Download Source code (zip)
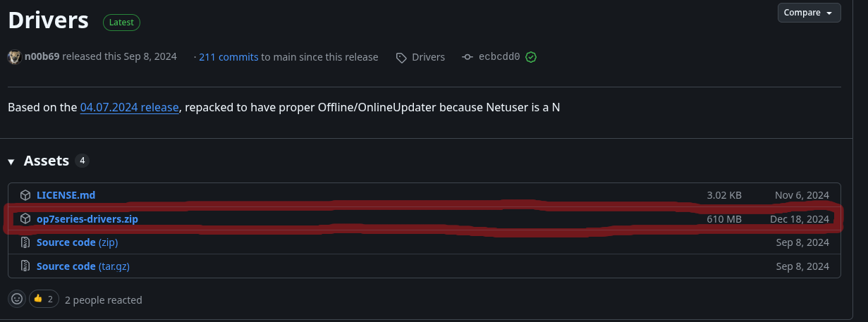The image size is (868, 322). point(77,242)
